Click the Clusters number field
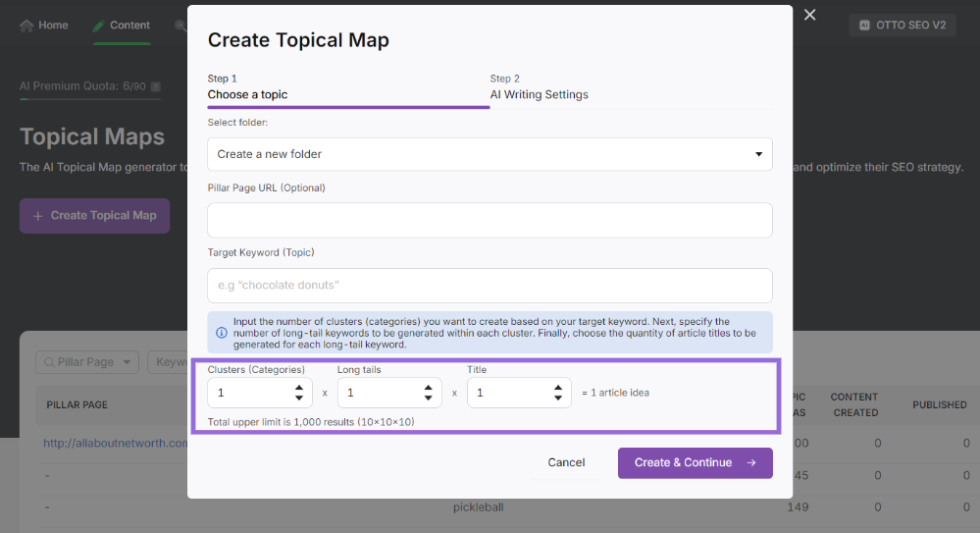Image resolution: width=980 pixels, height=533 pixels. [x=260, y=393]
